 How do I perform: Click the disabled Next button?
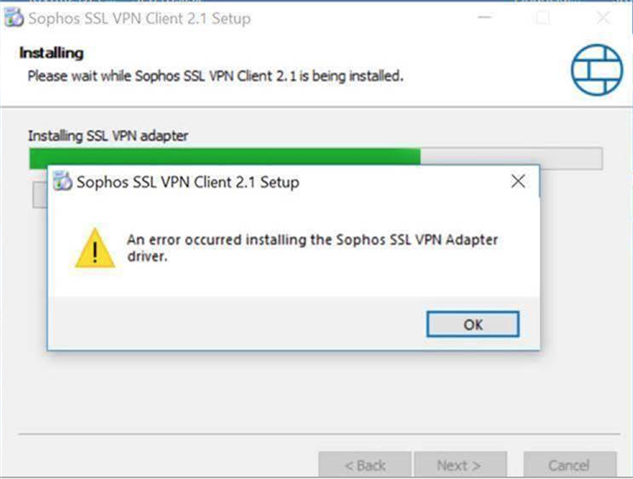coord(458,465)
